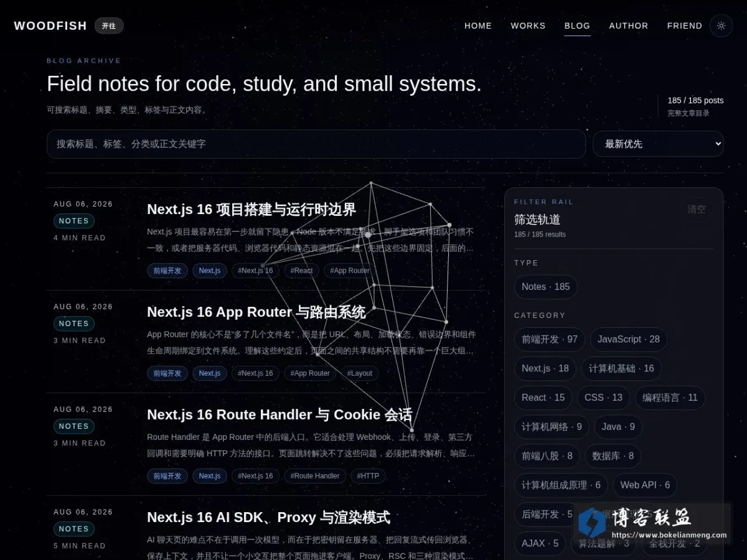Viewport: 747px width, 560px height.
Task: Click the 清空 clear filters button
Action: [x=697, y=209]
